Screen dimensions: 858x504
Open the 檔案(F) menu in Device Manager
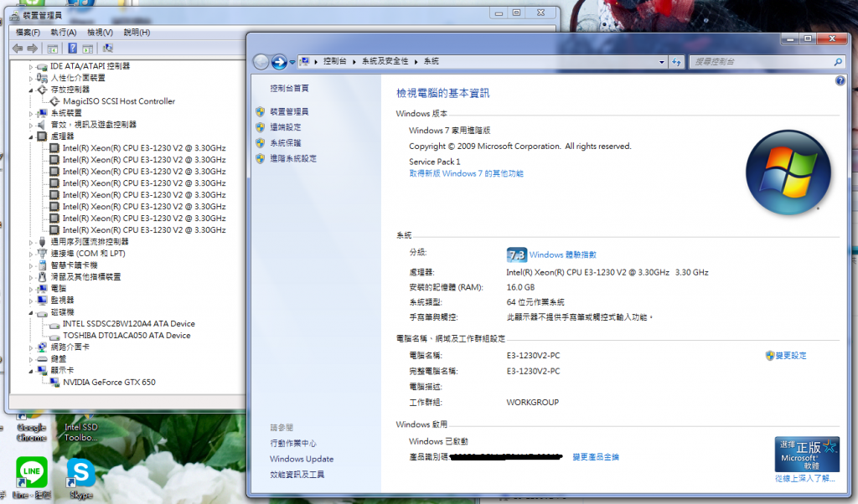28,33
